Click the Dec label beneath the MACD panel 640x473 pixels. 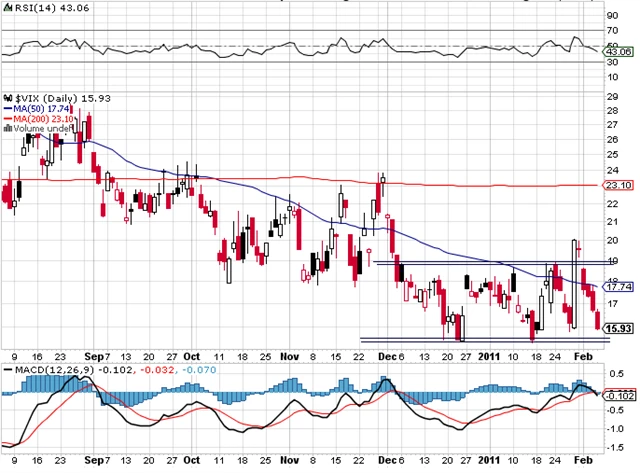point(387,460)
